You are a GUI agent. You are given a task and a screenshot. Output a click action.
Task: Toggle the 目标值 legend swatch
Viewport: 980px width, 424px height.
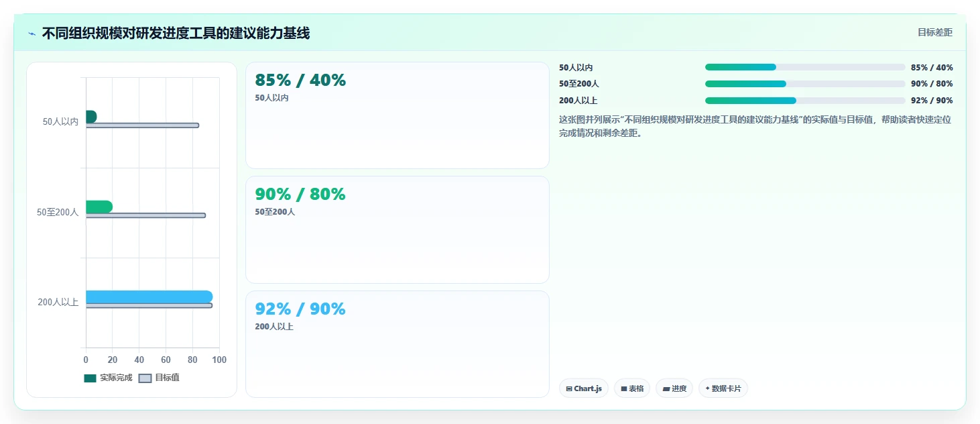[x=145, y=378]
